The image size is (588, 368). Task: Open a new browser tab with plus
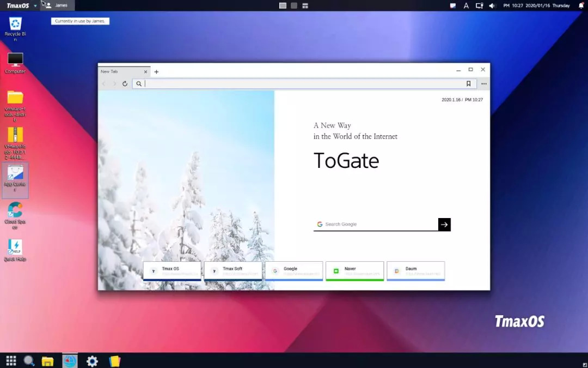tap(156, 72)
